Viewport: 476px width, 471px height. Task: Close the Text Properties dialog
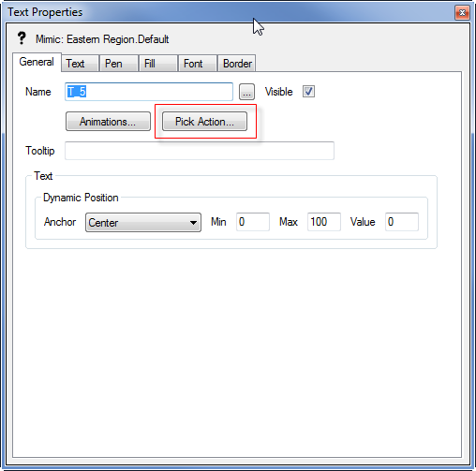(462, 13)
